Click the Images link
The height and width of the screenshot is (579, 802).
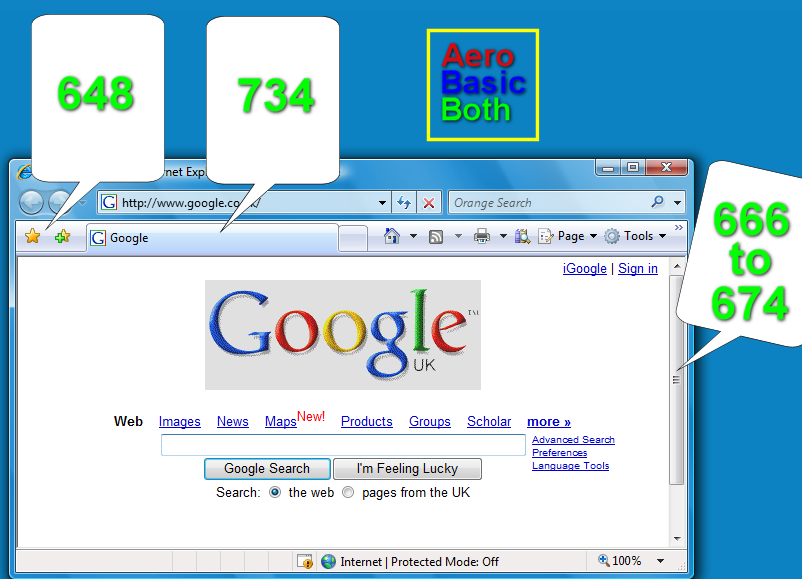pos(180,421)
